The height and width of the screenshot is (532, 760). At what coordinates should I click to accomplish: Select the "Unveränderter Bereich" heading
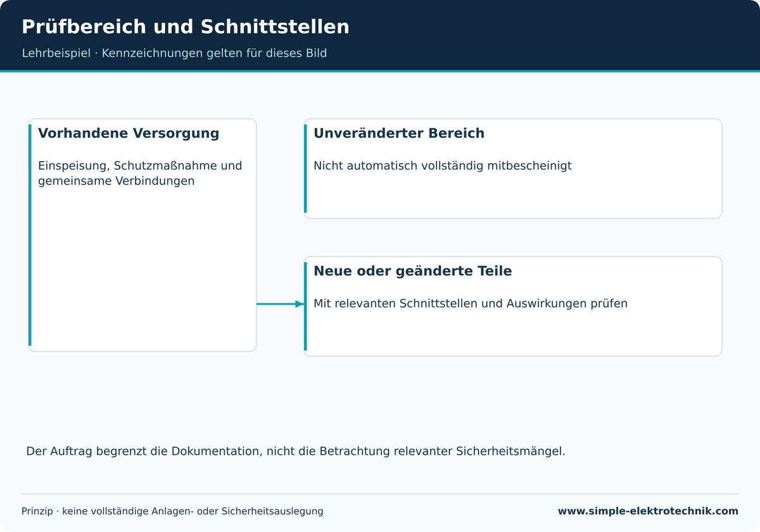[x=399, y=134]
